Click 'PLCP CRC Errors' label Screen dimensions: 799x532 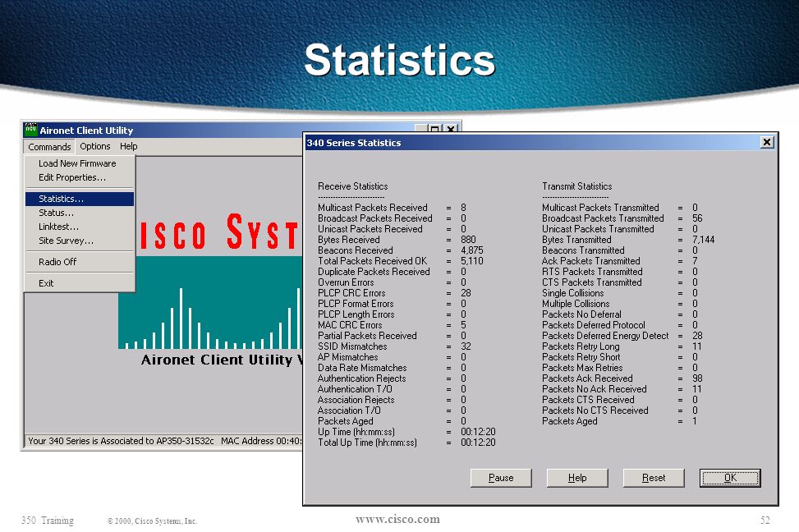click(351, 293)
